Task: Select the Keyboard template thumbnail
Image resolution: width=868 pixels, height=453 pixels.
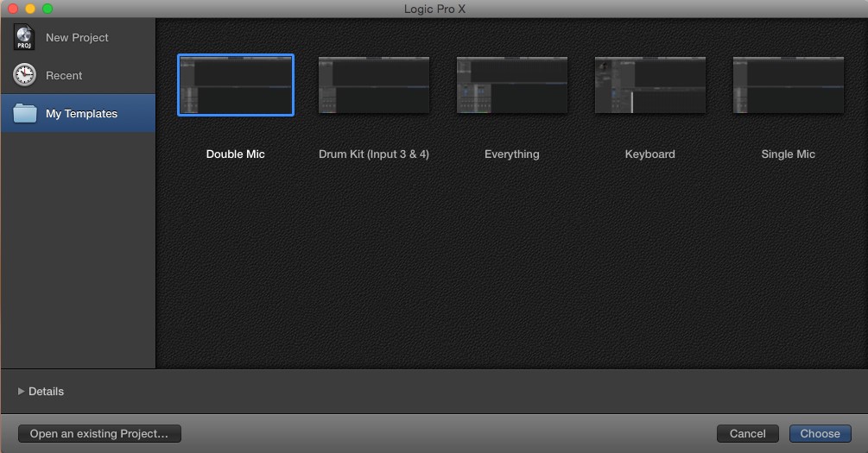Action: (x=650, y=85)
